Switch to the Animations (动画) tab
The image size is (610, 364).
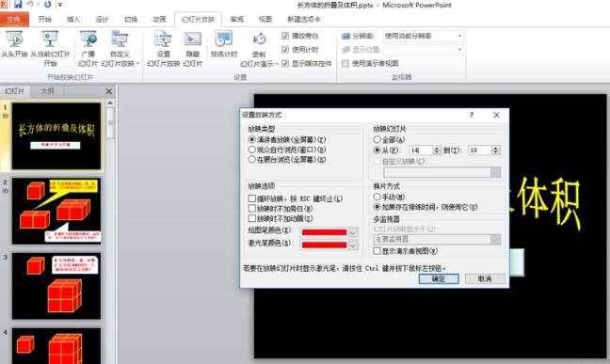159,20
